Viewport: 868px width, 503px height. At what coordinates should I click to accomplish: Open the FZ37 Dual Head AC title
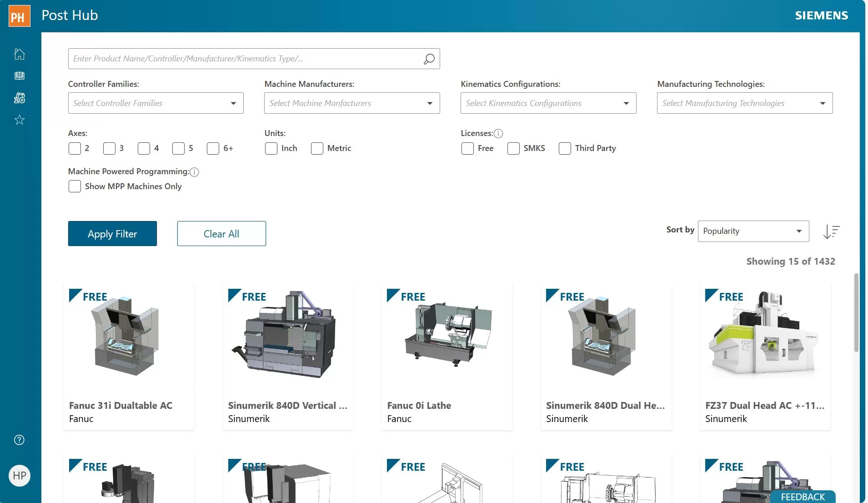click(765, 405)
